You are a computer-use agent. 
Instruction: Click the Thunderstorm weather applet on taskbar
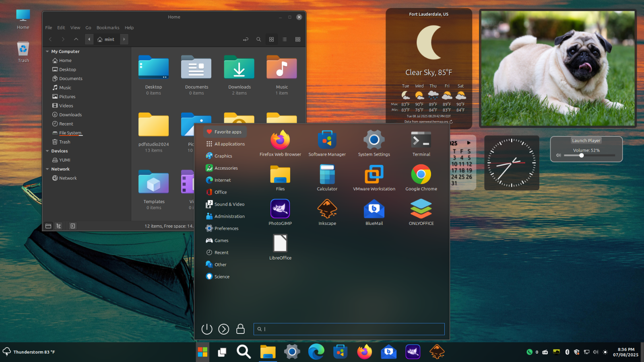click(29, 352)
